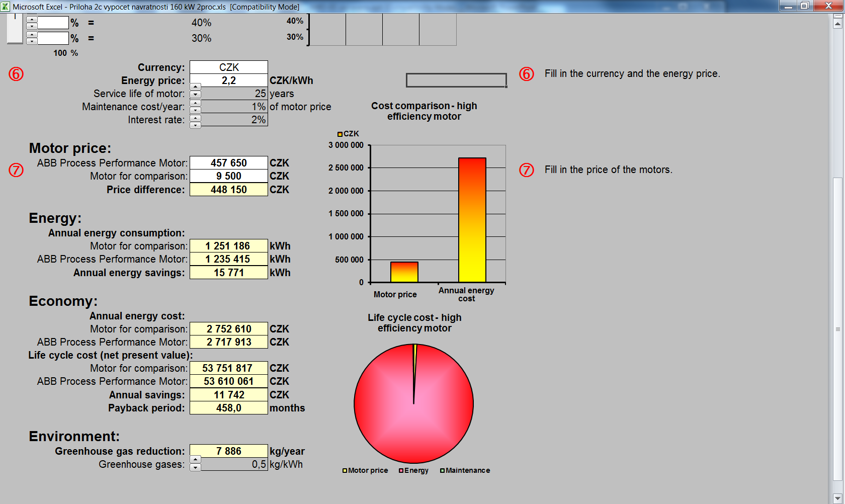The width and height of the screenshot is (845, 504).
Task: Select Annual energy savings value 15 771
Action: coord(229,273)
